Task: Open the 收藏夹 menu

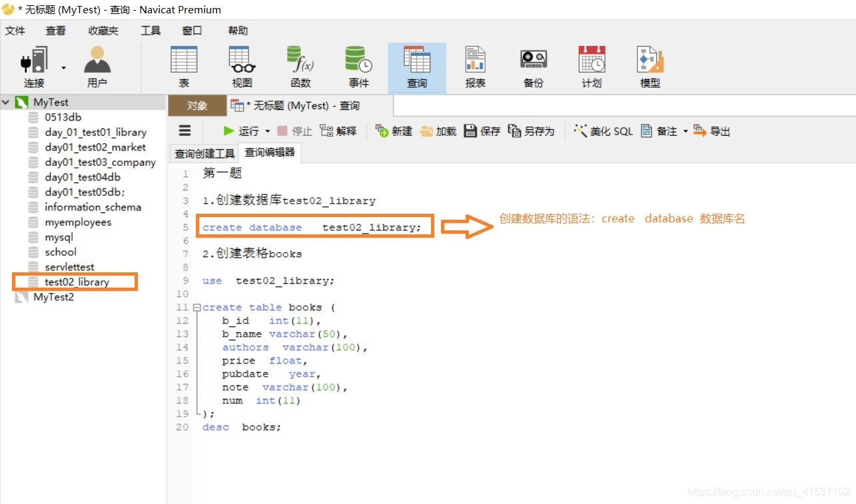Action: [x=103, y=31]
